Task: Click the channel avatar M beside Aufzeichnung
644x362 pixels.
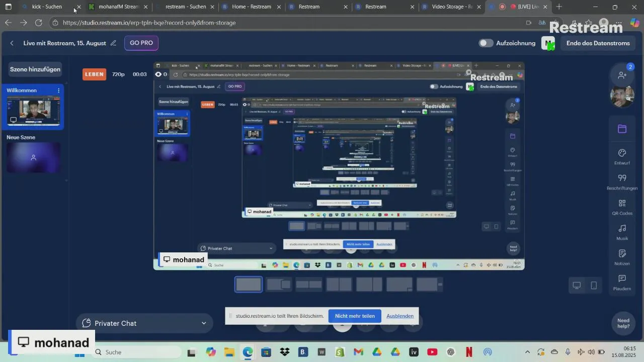Action: point(548,43)
